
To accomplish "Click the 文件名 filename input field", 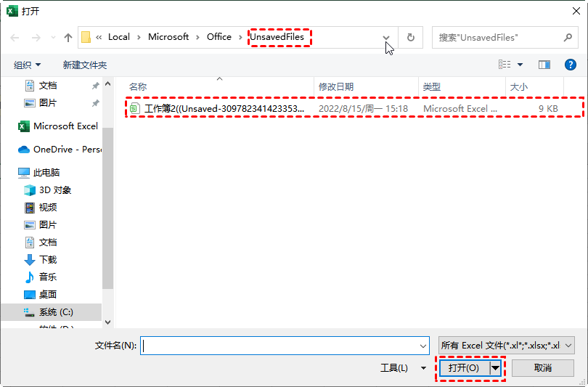I will 283,346.
